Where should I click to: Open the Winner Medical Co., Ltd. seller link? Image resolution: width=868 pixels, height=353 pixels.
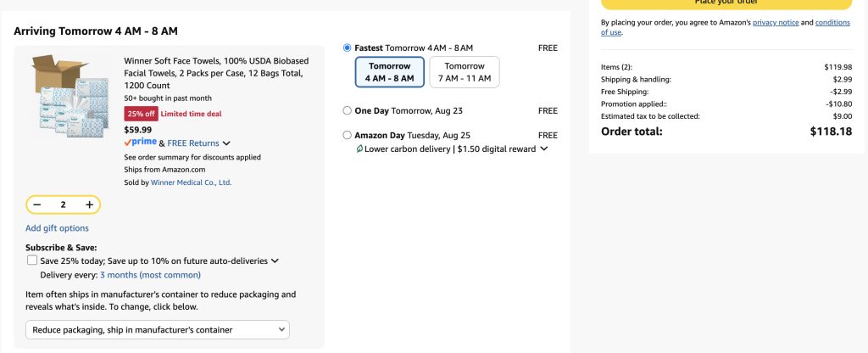[191, 182]
